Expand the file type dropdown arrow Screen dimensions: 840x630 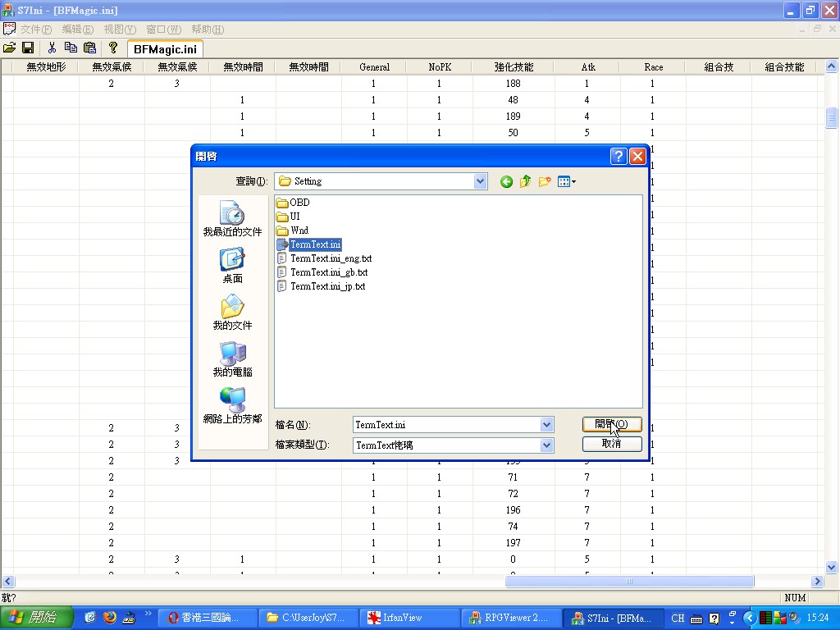(546, 445)
